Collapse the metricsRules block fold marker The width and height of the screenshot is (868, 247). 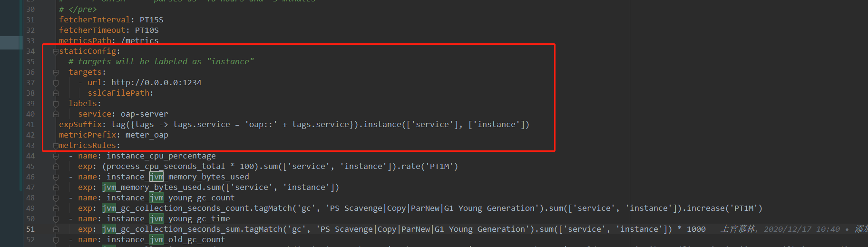pos(56,146)
